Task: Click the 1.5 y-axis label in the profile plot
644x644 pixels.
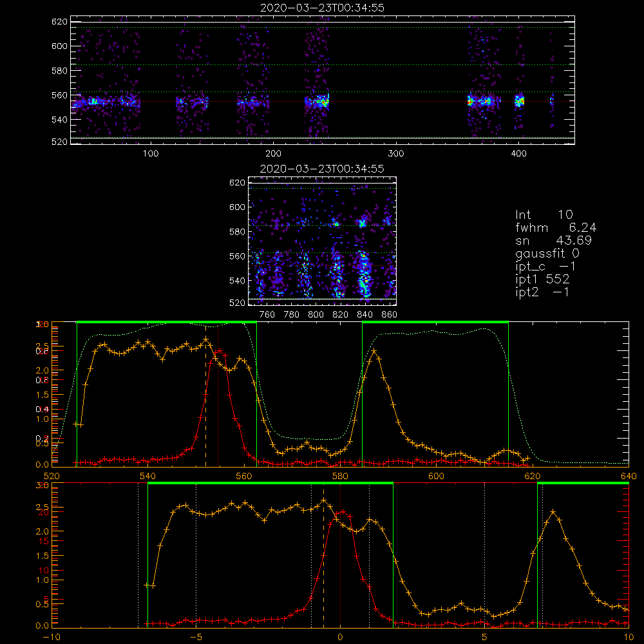Action: 42,395
